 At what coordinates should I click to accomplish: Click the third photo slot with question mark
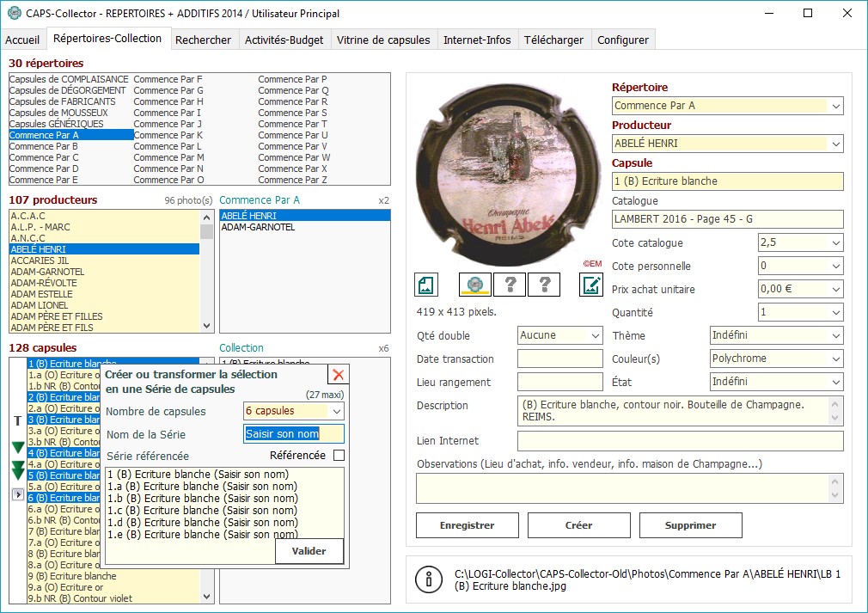point(545,285)
